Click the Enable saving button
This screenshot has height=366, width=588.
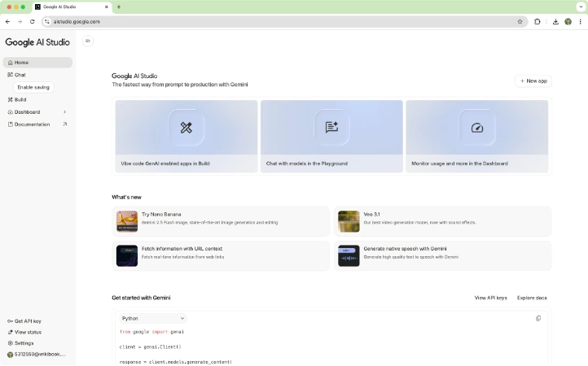(x=33, y=87)
